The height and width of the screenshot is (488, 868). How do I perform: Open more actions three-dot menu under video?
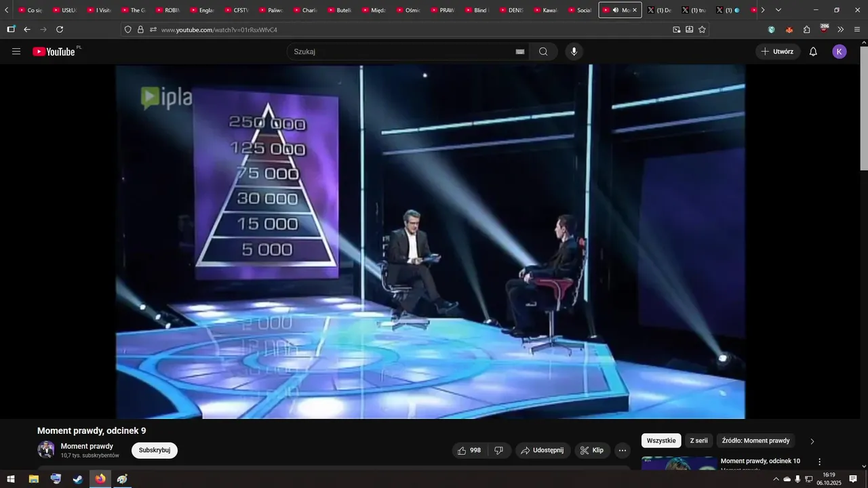point(623,450)
